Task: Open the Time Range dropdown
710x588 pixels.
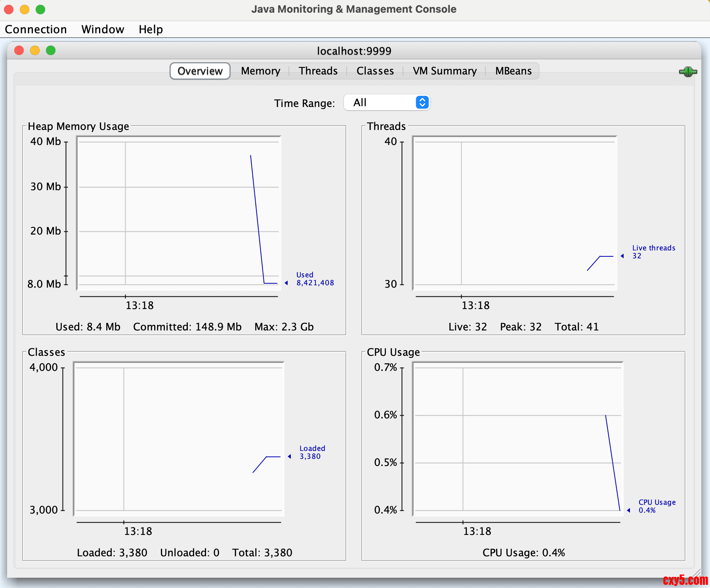Action: [x=387, y=103]
